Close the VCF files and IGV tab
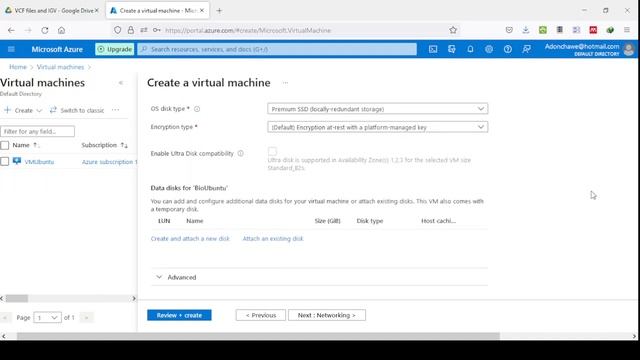This screenshot has width=640, height=360. tap(97, 11)
